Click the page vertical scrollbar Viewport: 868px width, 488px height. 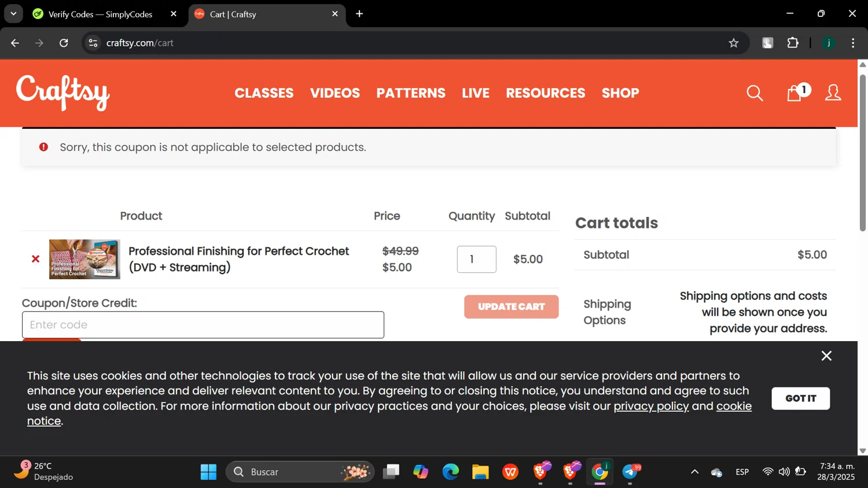click(863, 153)
